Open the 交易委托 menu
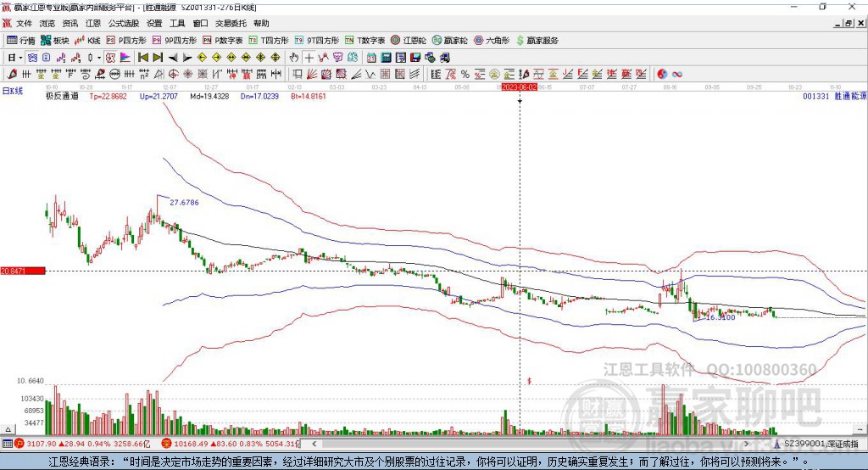This screenshot has height=470, width=868. [231, 23]
